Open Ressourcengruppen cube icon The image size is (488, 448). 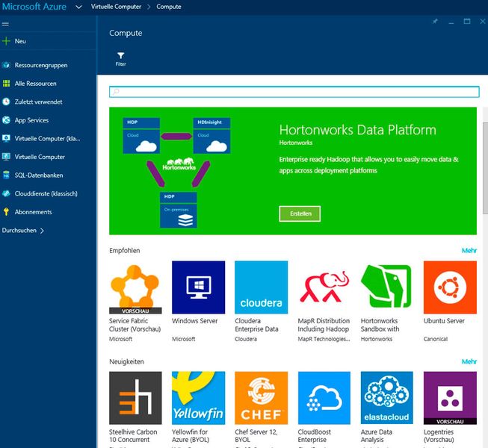pos(6,65)
